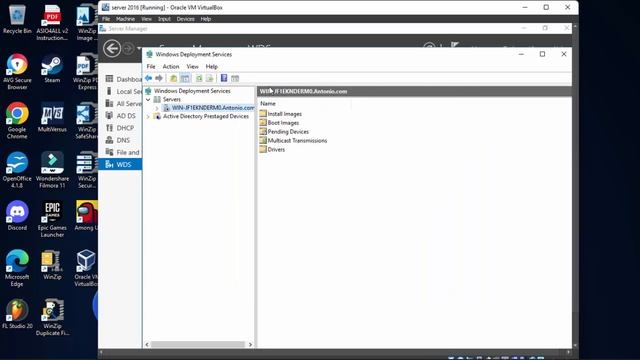640x360 pixels.
Task: Open the WDS Action menu
Action: (171, 66)
